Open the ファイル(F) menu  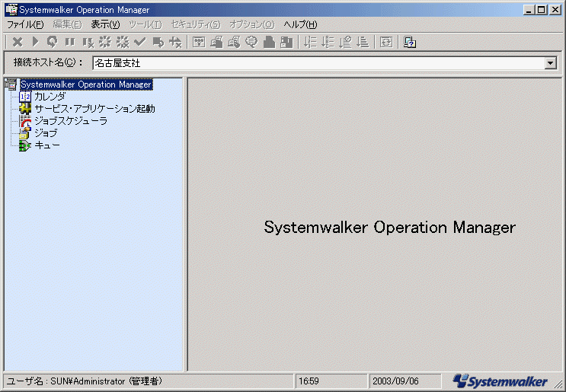25,24
